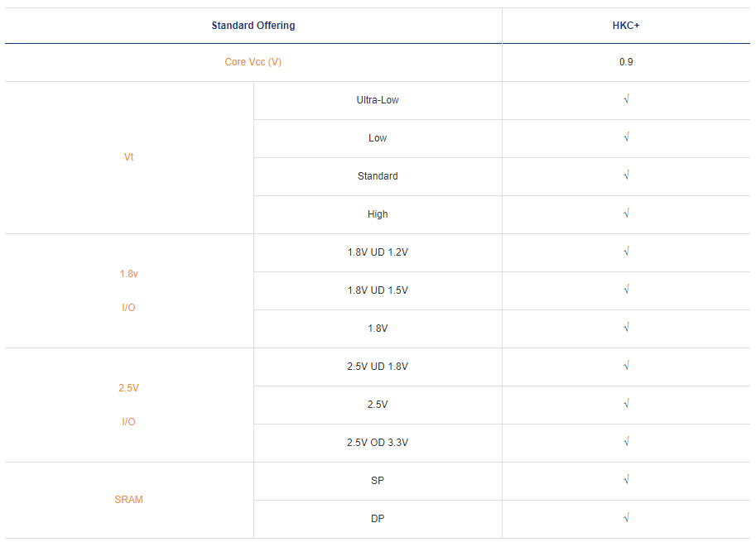Click the check mark in SP row
This screenshot has height=542, width=756.
click(626, 481)
